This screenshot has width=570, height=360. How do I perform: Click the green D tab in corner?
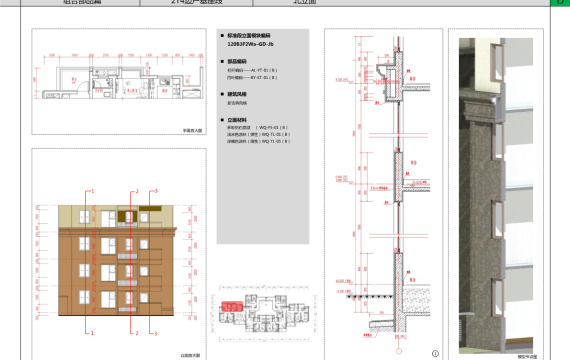point(560,3)
